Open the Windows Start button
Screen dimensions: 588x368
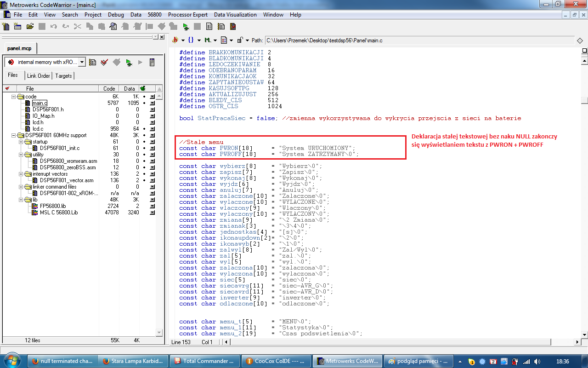click(12, 361)
